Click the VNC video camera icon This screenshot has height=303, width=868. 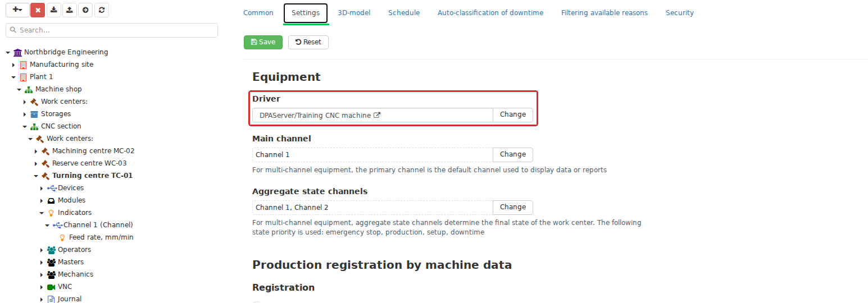point(52,287)
